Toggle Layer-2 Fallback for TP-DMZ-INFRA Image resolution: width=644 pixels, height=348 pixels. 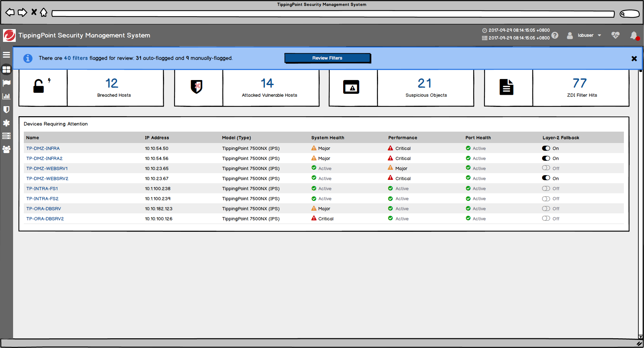coord(546,148)
